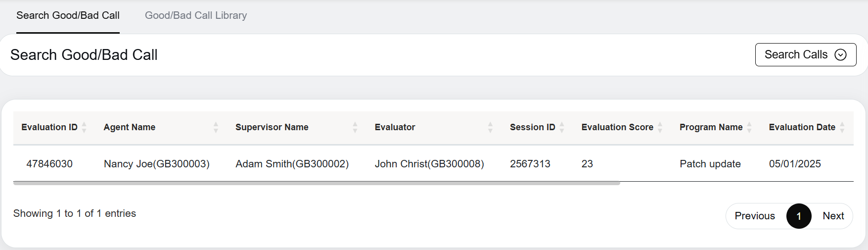Toggle Evaluator column sort icon
868x250 pixels.
click(x=490, y=127)
